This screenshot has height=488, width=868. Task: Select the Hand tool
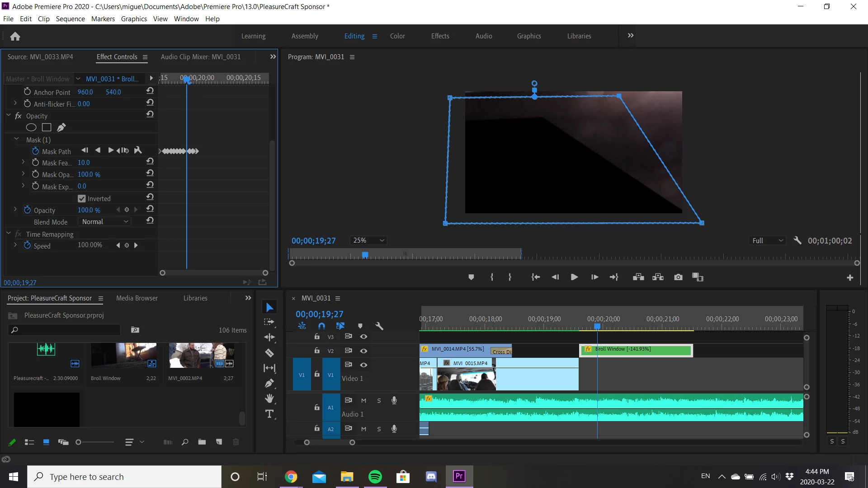click(269, 399)
